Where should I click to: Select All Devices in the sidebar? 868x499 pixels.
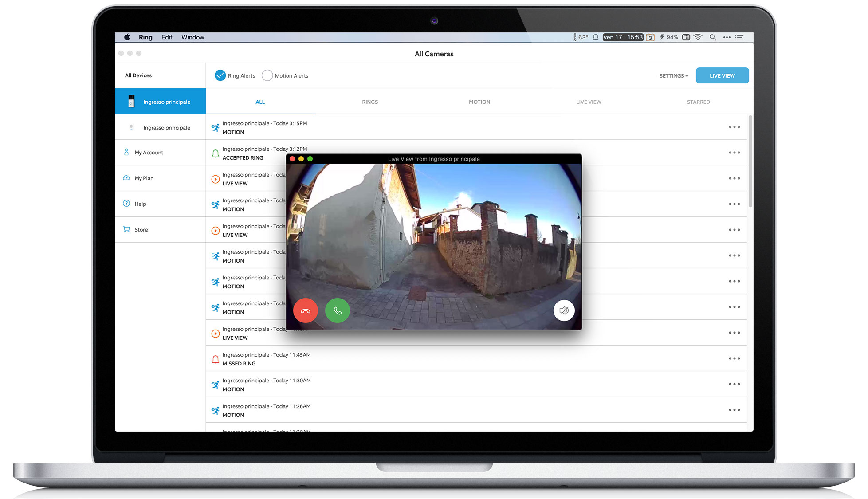[160, 75]
